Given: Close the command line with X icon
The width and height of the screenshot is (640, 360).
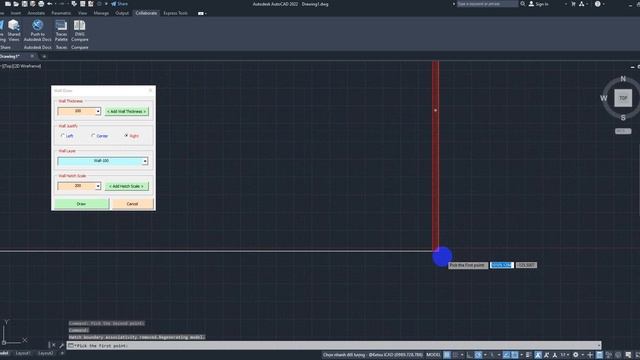Looking at the screenshot, I should point(53,345).
